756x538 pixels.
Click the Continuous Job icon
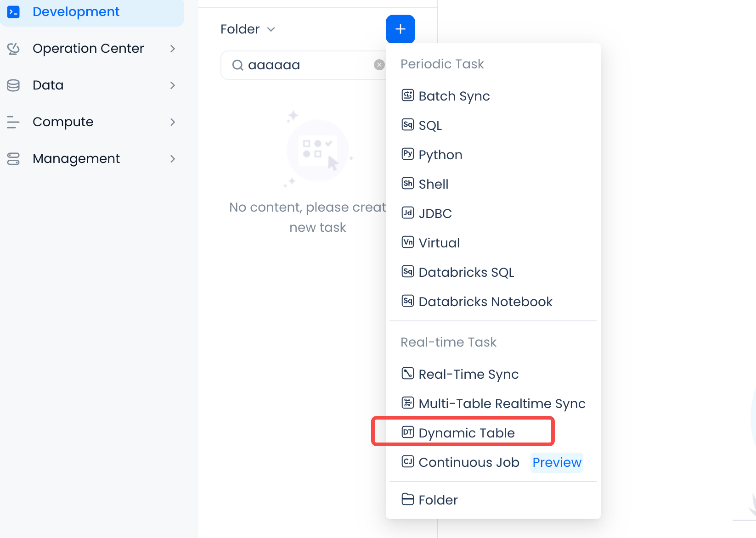(408, 462)
